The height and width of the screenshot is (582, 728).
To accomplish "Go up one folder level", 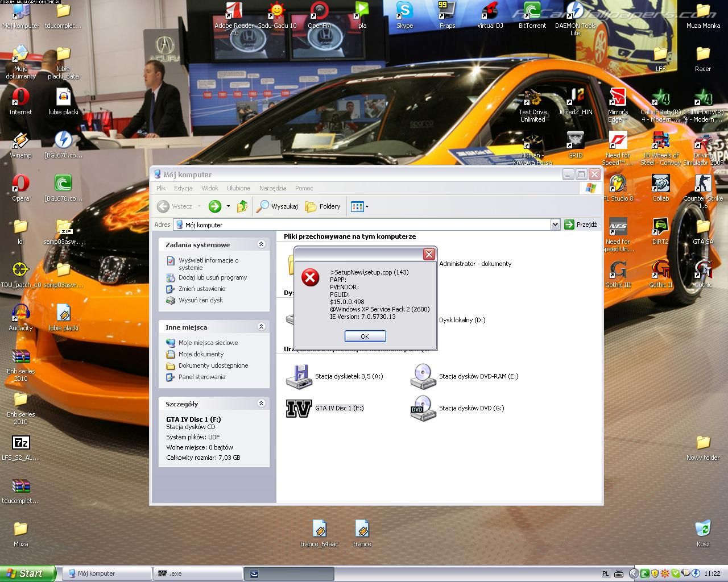I will click(242, 206).
